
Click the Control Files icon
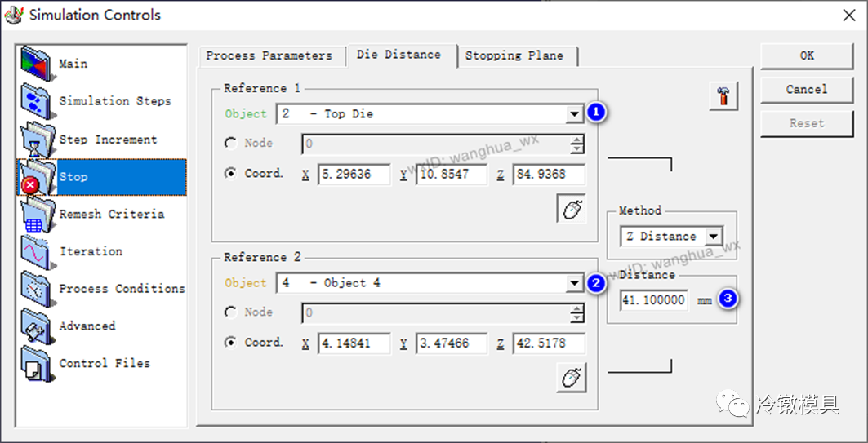click(x=36, y=364)
